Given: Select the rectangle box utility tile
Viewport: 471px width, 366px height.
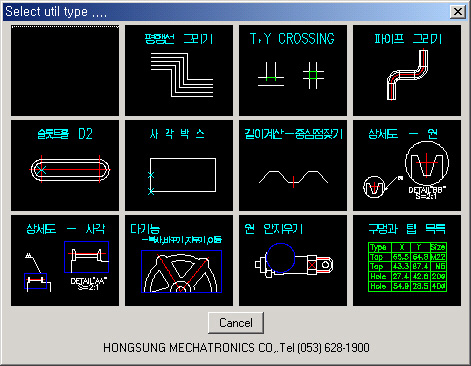Looking at the screenshot, I should [x=179, y=166].
